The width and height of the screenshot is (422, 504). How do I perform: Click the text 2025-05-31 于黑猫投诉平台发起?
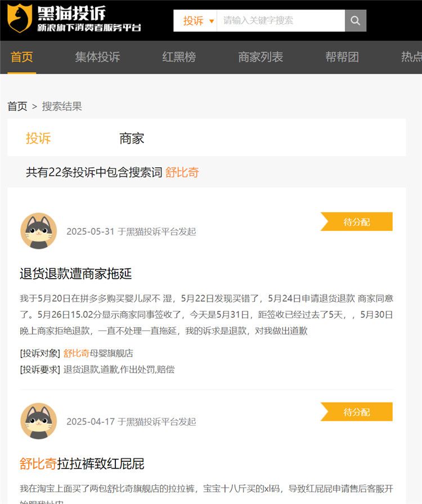[x=131, y=231]
